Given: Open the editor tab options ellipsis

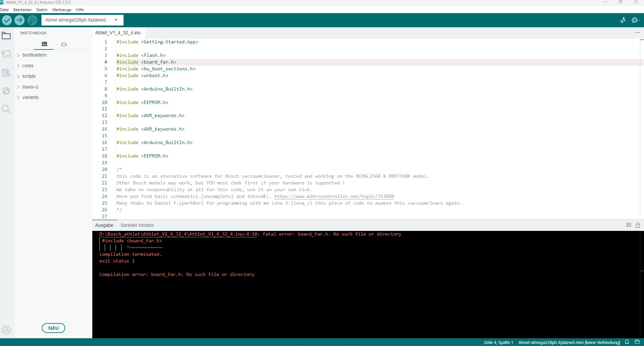Looking at the screenshot, I should click(x=637, y=33).
